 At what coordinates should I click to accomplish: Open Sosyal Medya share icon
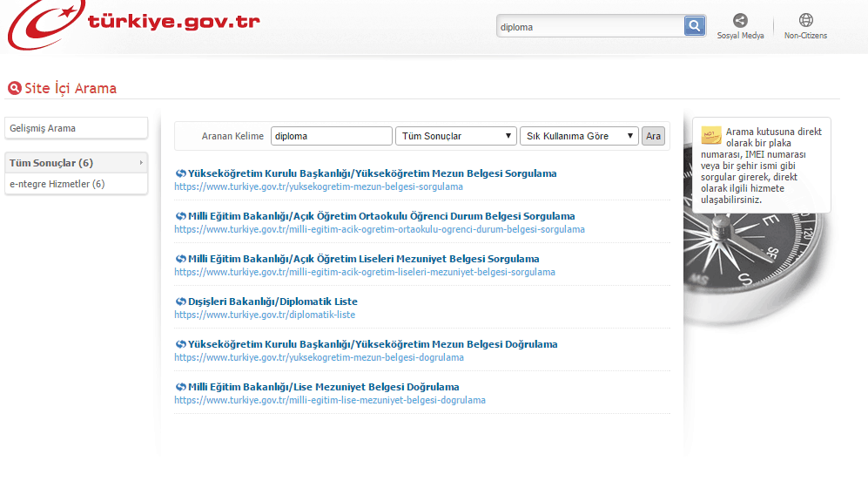[740, 20]
